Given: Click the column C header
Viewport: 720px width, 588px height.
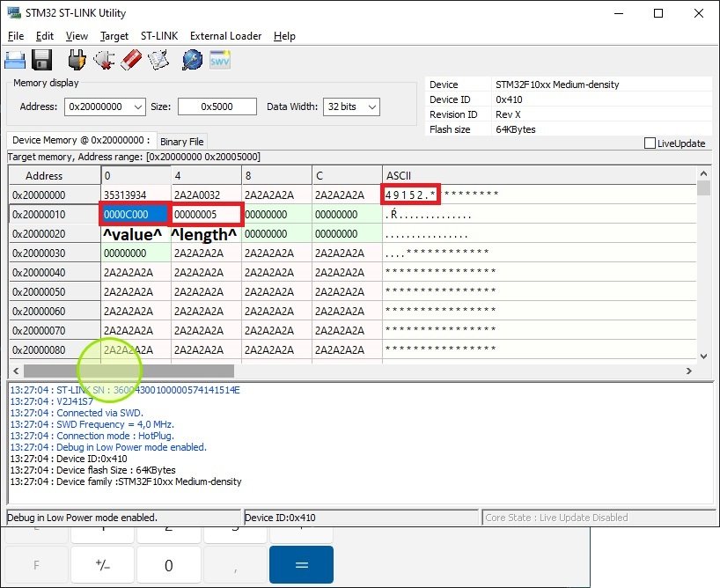Looking at the screenshot, I should [347, 175].
